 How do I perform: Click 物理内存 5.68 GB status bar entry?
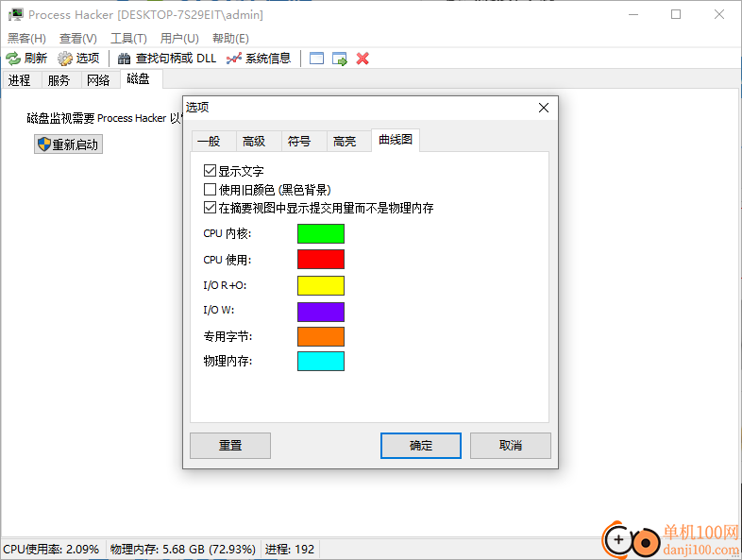click(x=182, y=549)
